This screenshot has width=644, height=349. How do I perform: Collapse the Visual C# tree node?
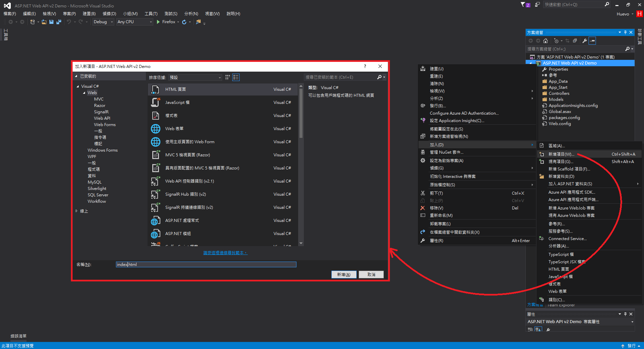tap(78, 86)
